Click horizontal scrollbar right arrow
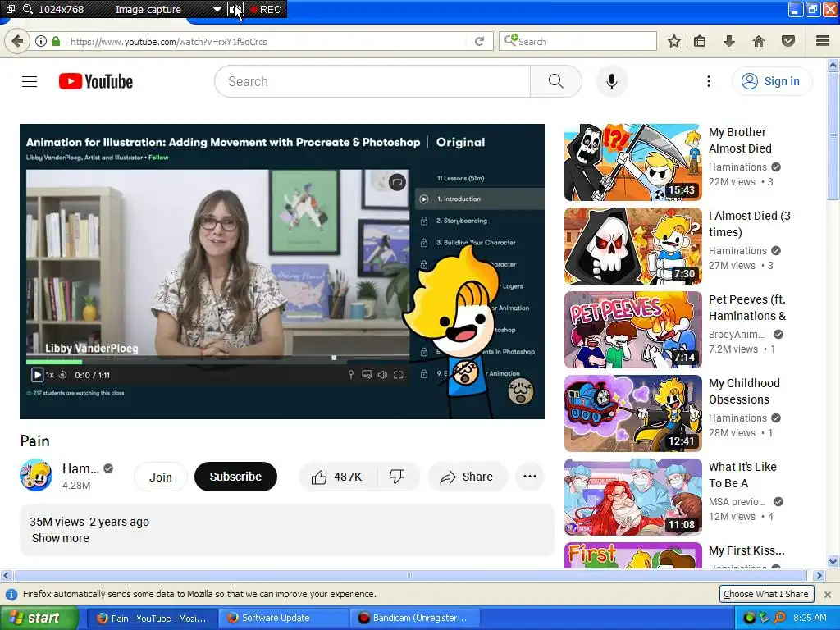The height and width of the screenshot is (630, 840). [819, 575]
